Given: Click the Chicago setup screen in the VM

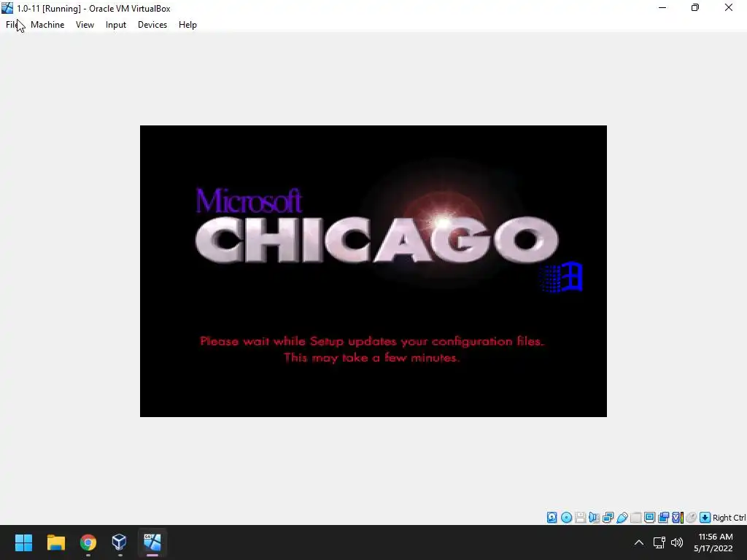Looking at the screenshot, I should click(373, 271).
